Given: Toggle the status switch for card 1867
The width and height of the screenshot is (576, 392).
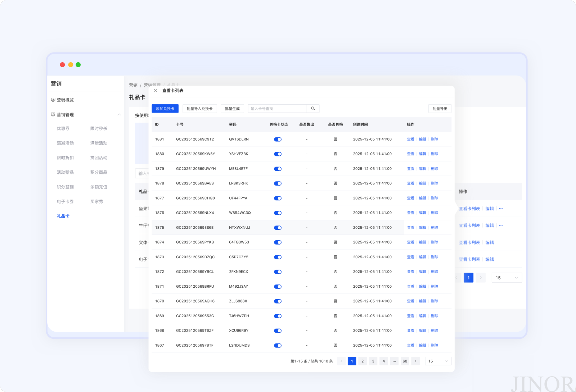Looking at the screenshot, I should click(x=278, y=345).
